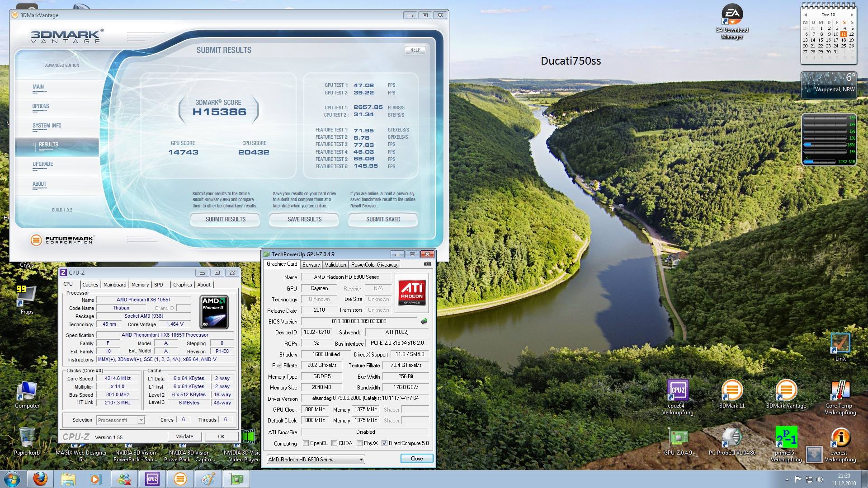Image resolution: width=868 pixels, height=488 pixels.
Task: Uncheck the DirectCompute 5.0 checkbox
Action: point(384,443)
